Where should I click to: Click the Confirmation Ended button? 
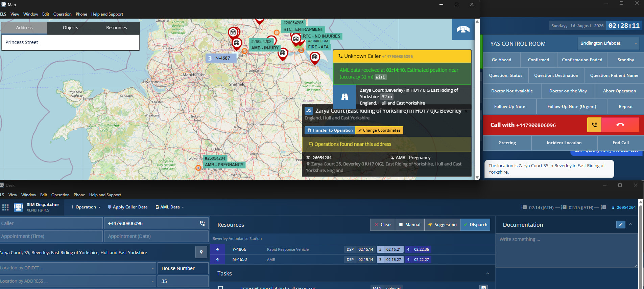[x=582, y=60]
